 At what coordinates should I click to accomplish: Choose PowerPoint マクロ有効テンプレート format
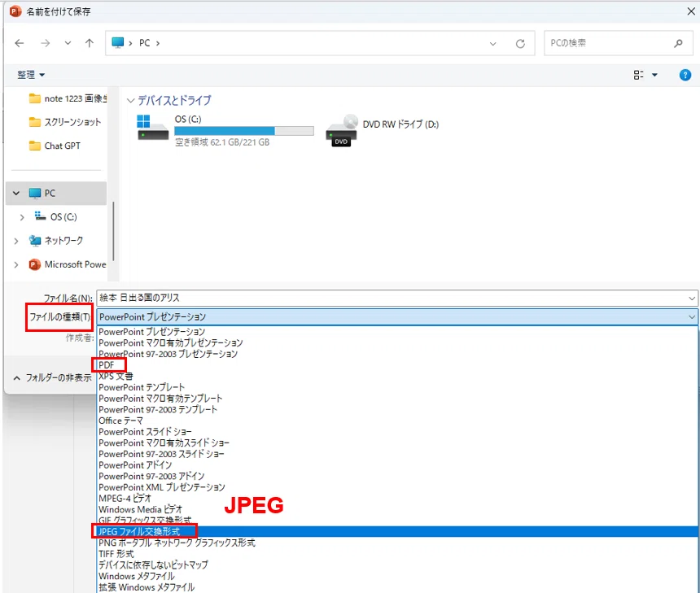[397, 399]
